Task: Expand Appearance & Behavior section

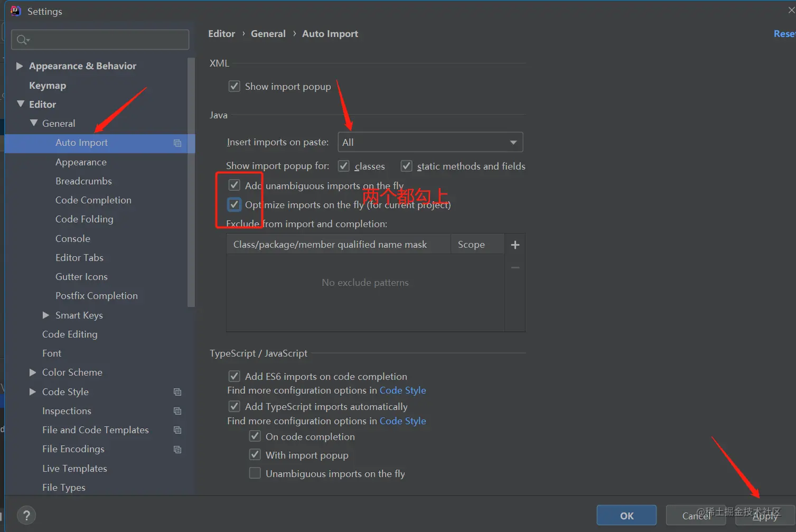Action: pos(20,66)
